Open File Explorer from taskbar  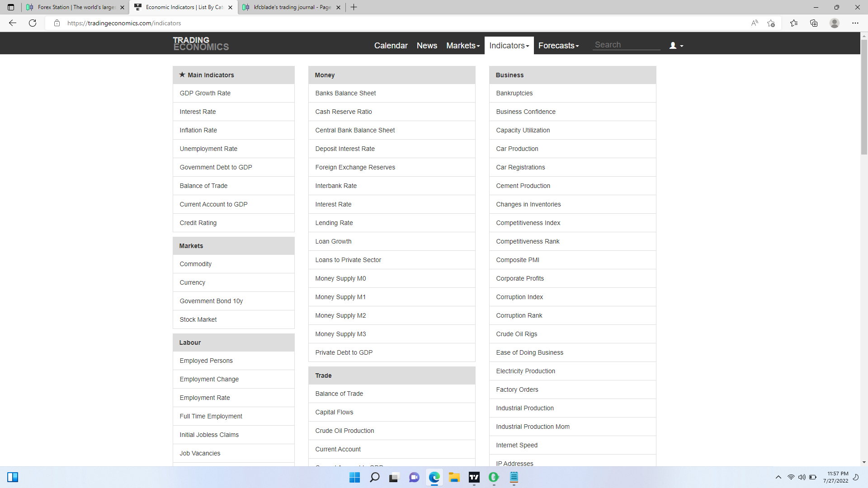coord(454,477)
